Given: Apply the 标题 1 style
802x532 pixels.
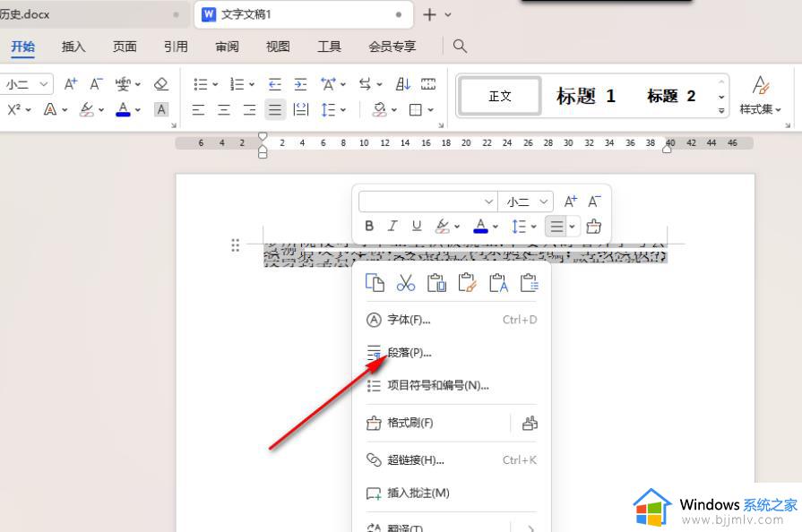Looking at the screenshot, I should coord(586,96).
